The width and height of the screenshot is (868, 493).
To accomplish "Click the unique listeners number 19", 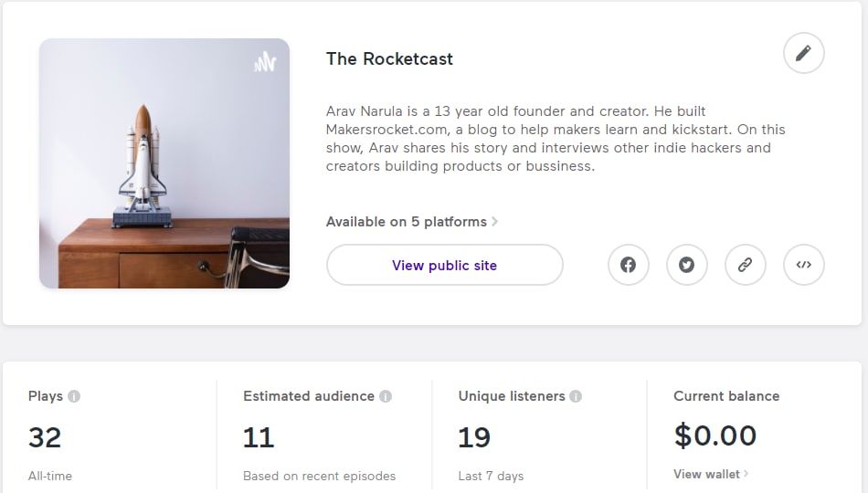I will 474,437.
